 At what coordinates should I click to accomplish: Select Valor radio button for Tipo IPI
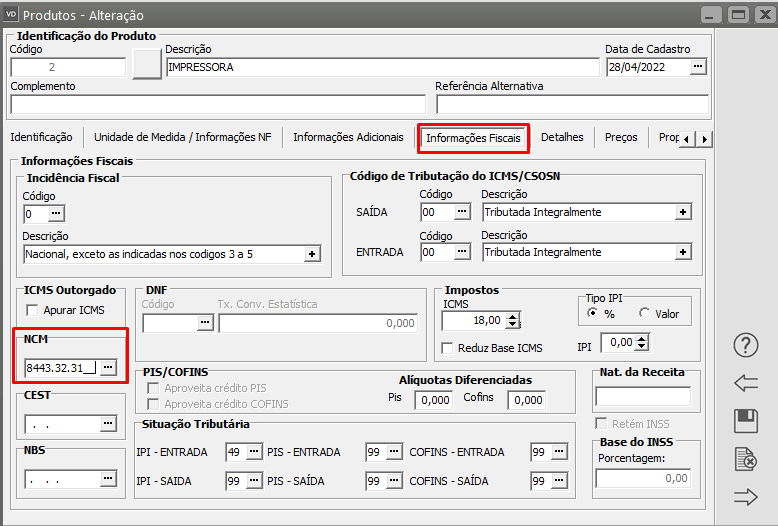[x=644, y=314]
